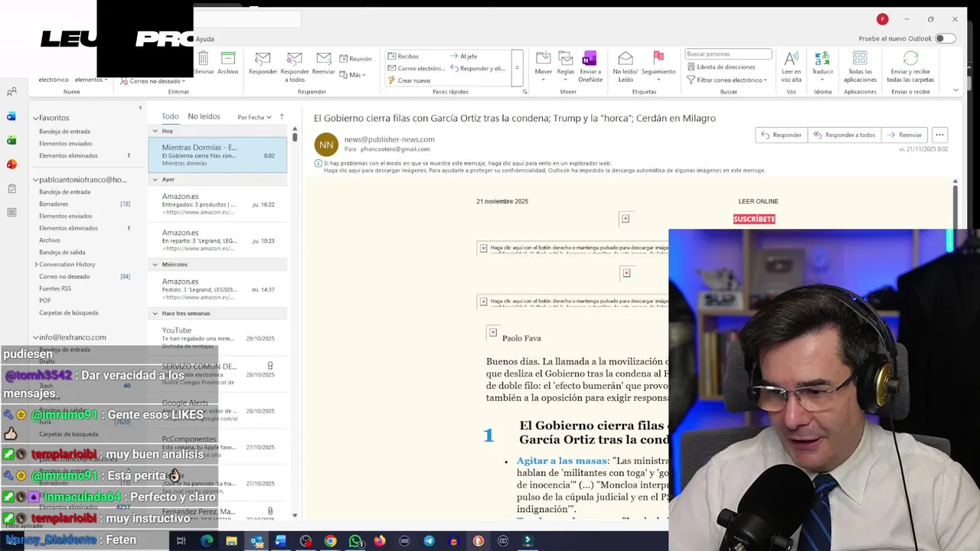
Task: Open the Excel icon in left rail
Action: pos(11,140)
